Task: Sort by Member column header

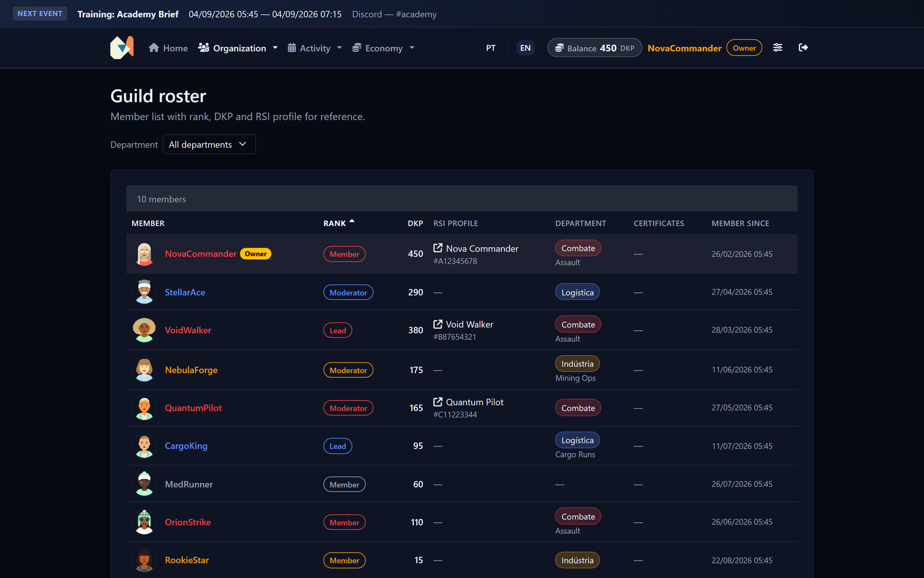Action: pos(148,223)
